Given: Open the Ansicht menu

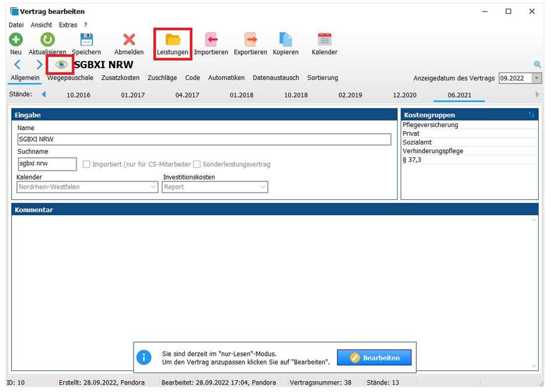Looking at the screenshot, I should point(41,25).
